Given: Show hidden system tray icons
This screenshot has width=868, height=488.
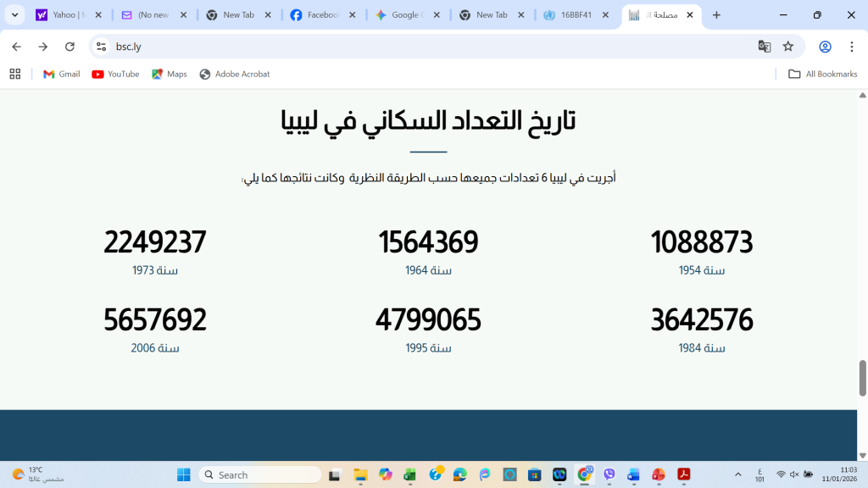Looking at the screenshot, I should (737, 474).
